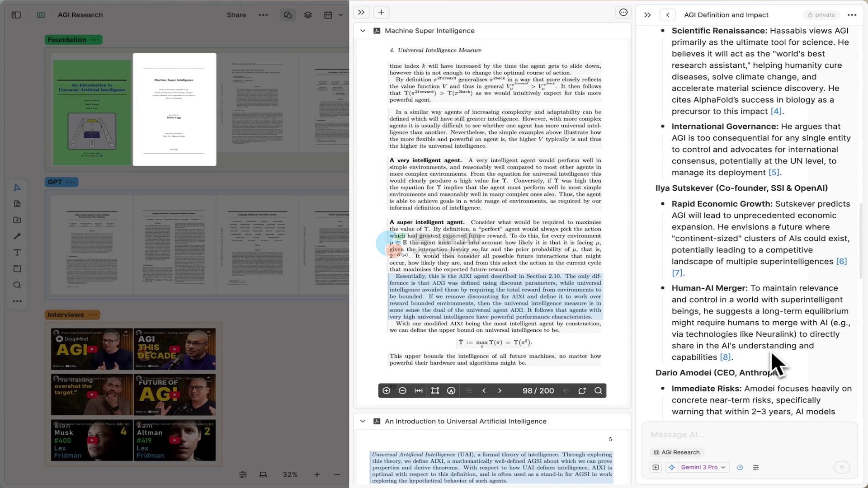Open search in the PDF toolbar
The width and height of the screenshot is (868, 488).
tap(598, 391)
